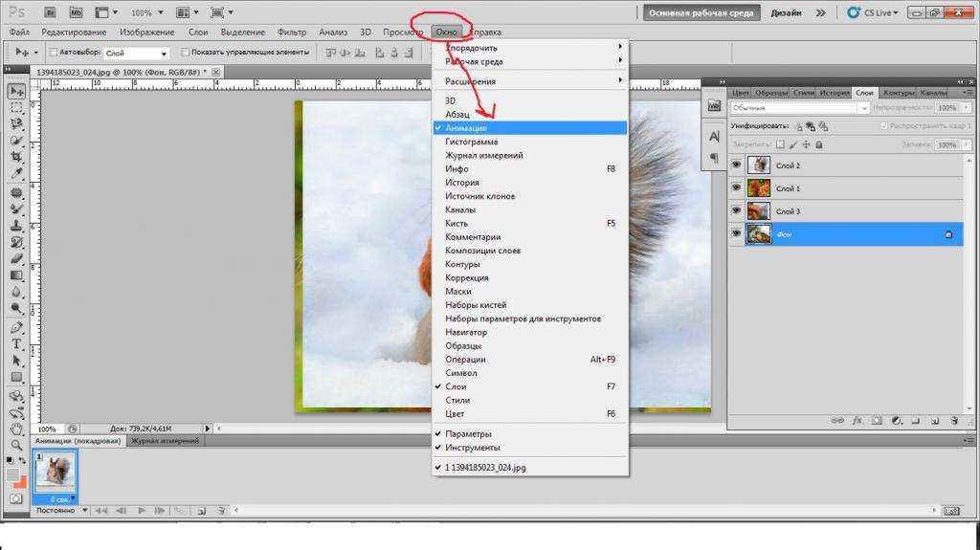Choose Навигатор in Окно menu

tap(530, 332)
